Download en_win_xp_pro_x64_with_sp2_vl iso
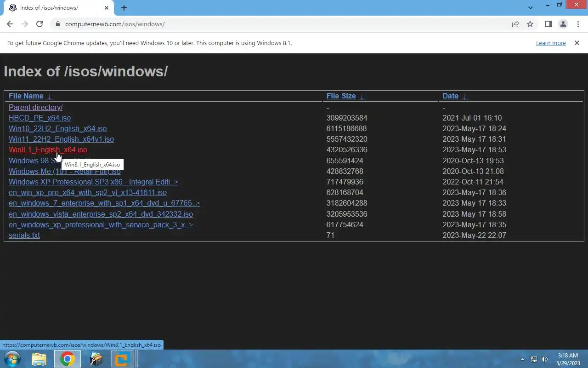588x368 pixels. coord(88,192)
